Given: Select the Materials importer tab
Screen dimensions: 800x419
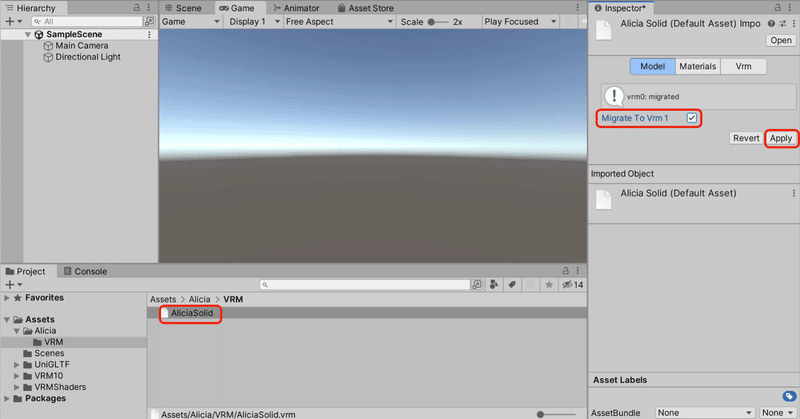Looking at the screenshot, I should [x=697, y=66].
